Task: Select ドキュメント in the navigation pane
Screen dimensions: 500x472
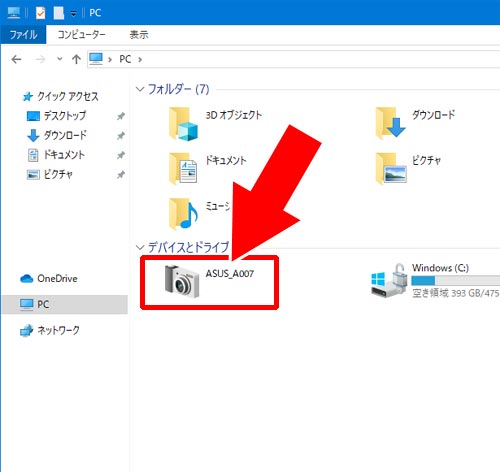Action: [x=65, y=155]
